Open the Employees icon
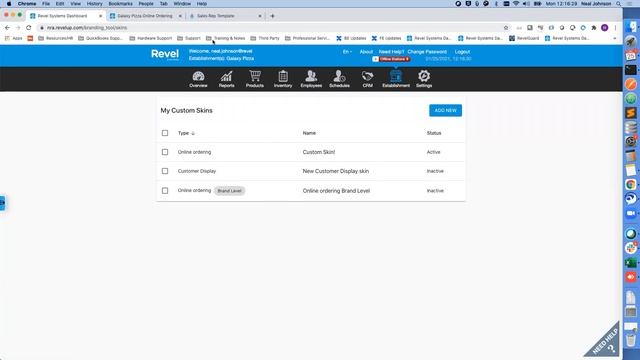 [x=311, y=79]
